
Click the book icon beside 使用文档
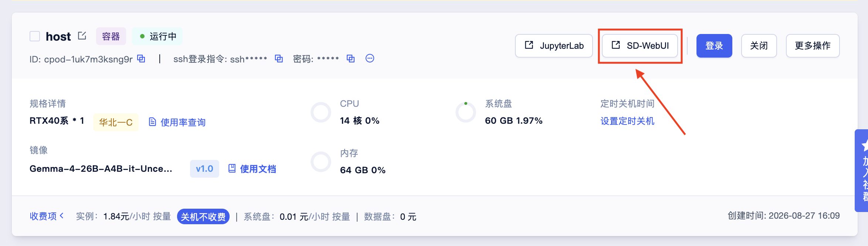pyautogui.click(x=232, y=168)
